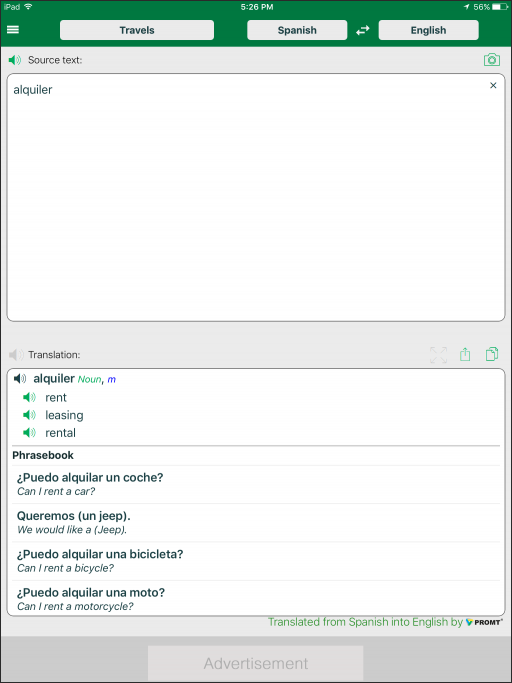Viewport: 512px width, 683px height.
Task: Play audio for 'leasing'
Action: pyautogui.click(x=29, y=415)
